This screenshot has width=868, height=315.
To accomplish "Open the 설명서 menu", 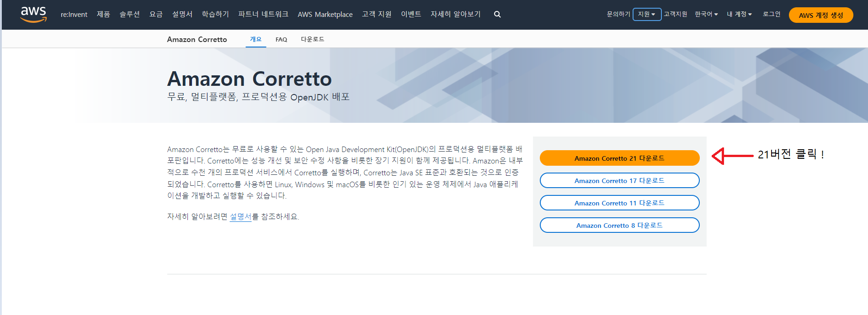I will [x=182, y=15].
